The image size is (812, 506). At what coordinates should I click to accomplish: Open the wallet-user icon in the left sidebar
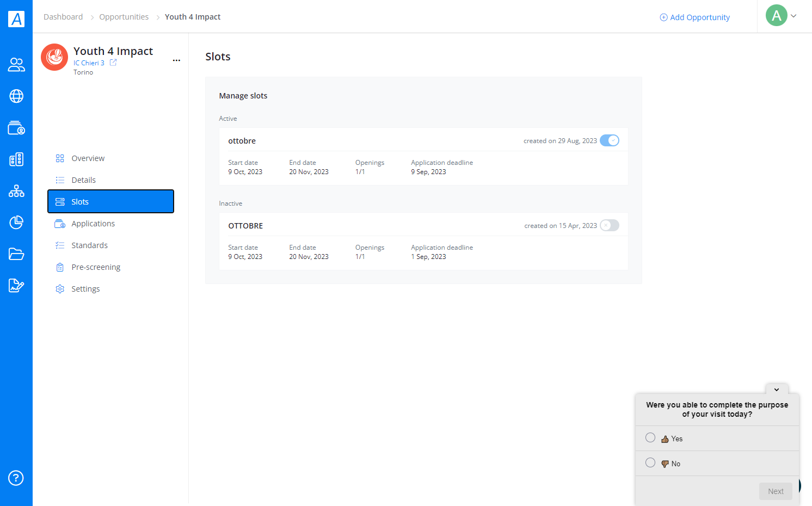16,128
